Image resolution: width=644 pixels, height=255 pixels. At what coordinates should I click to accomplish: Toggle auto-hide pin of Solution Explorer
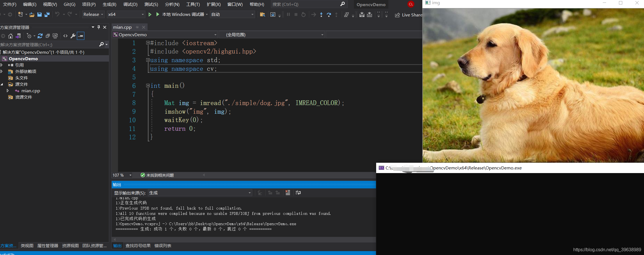[99, 27]
